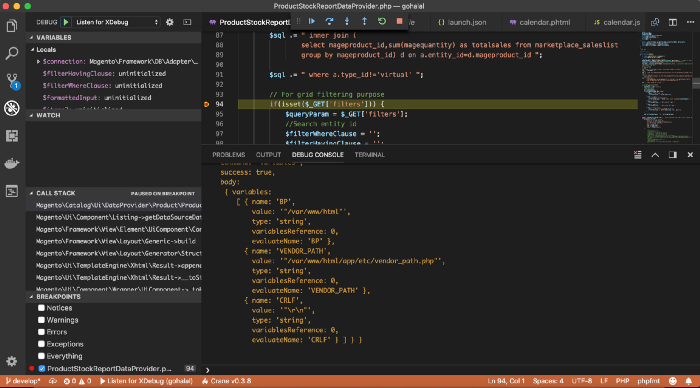700x388 pixels.
Task: Open the Search view in activity bar
Action: (12, 53)
